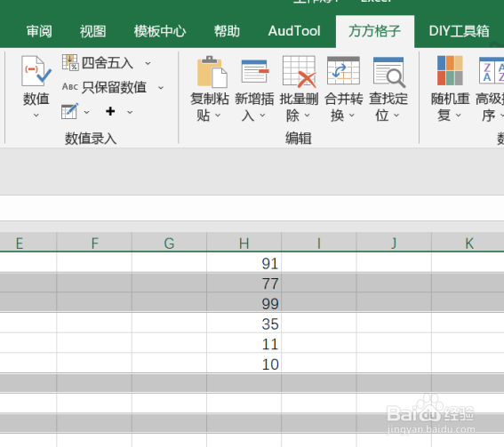The image size is (504, 447).
Task: Select cell containing 10
Action: pos(244,363)
